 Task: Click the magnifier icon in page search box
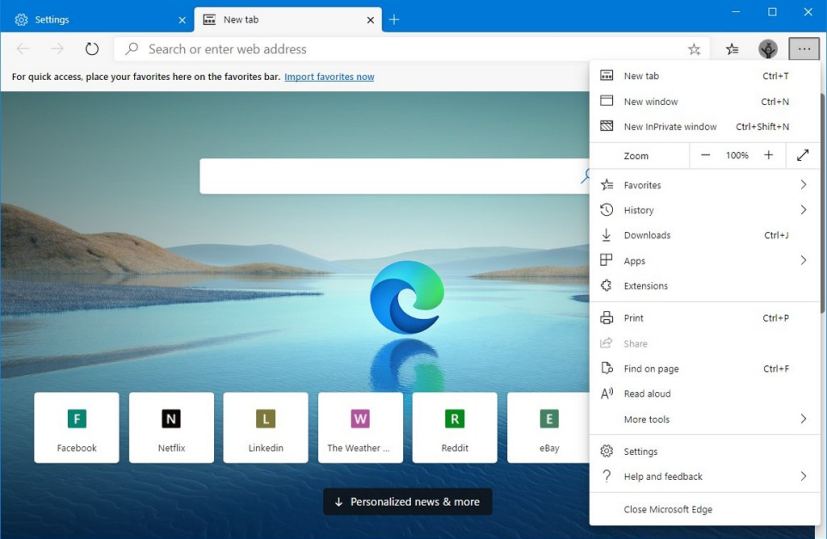tap(585, 176)
